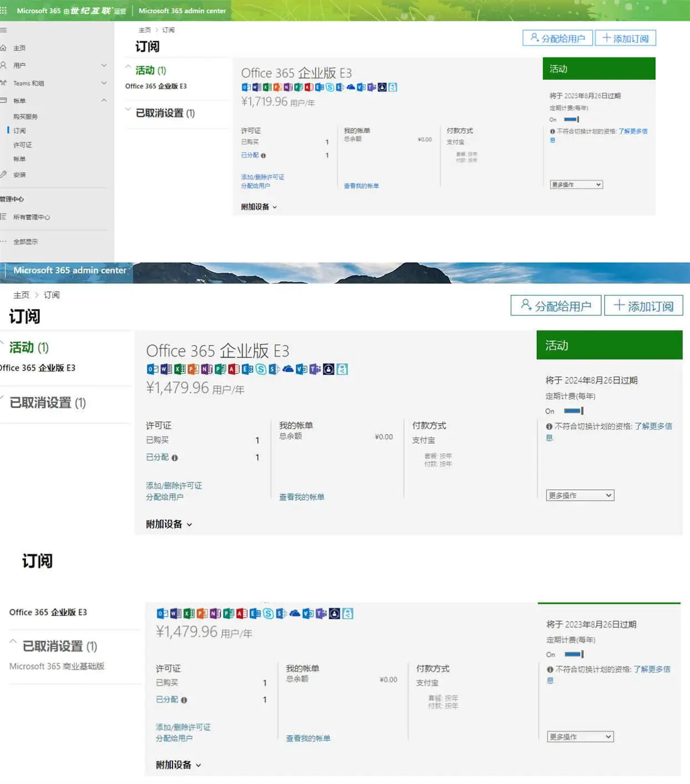Click the Exchange icon in the card expiring 2024
Screen dimensions: 690x784
(247, 369)
